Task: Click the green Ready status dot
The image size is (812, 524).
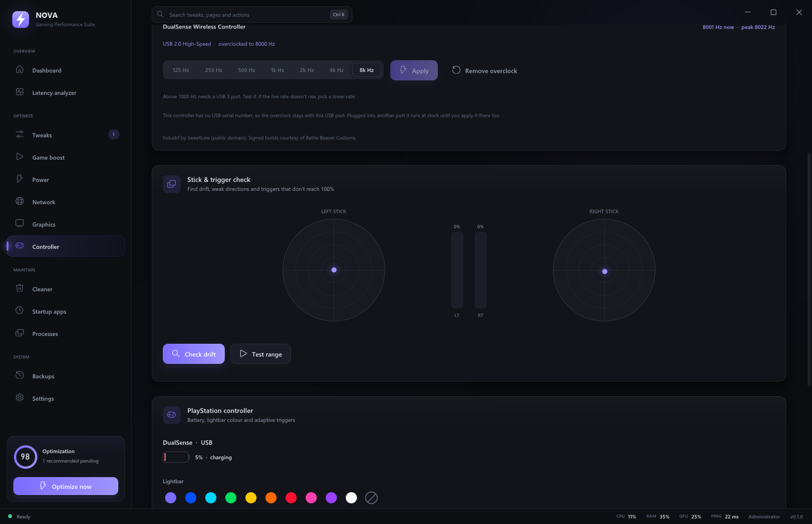Action: [x=10, y=516]
